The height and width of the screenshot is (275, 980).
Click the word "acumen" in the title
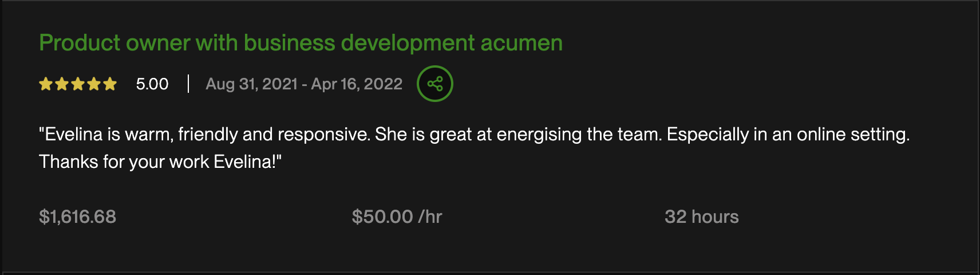[521, 43]
